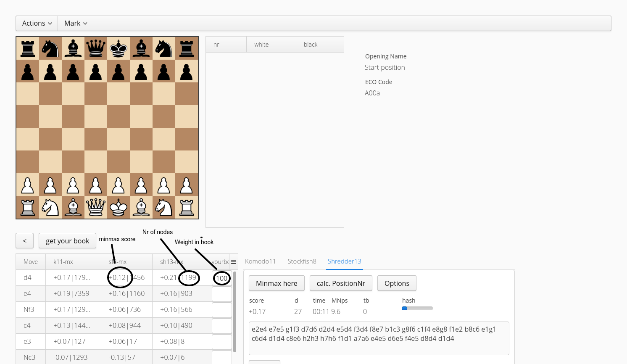Select the white pawn on h2
Viewport: 627px width, 364px height.
pos(187,185)
